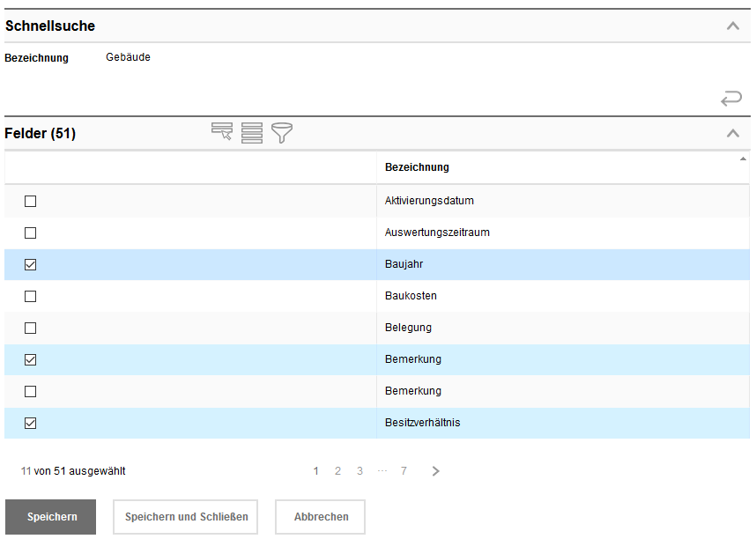Open the funnel filter for Felder
The height and width of the screenshot is (539, 756).
tap(282, 133)
